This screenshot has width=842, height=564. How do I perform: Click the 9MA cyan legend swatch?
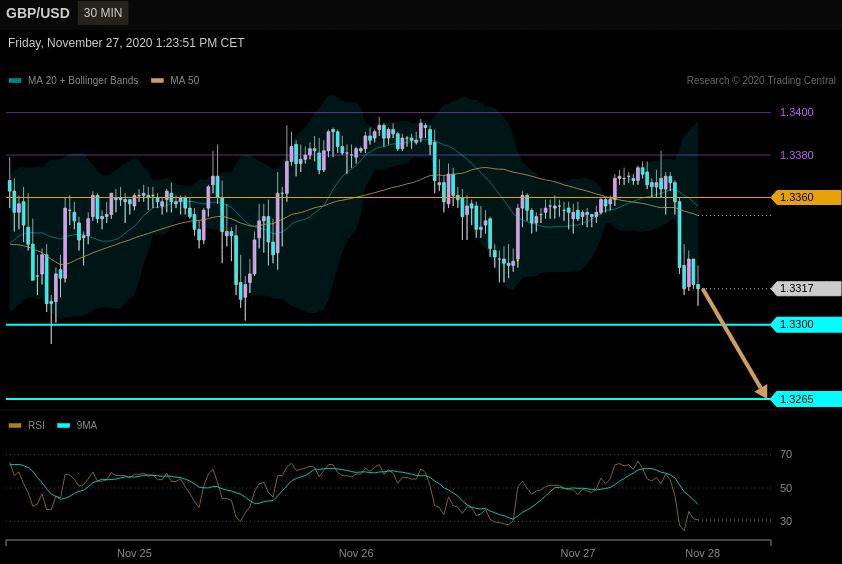tap(63, 425)
